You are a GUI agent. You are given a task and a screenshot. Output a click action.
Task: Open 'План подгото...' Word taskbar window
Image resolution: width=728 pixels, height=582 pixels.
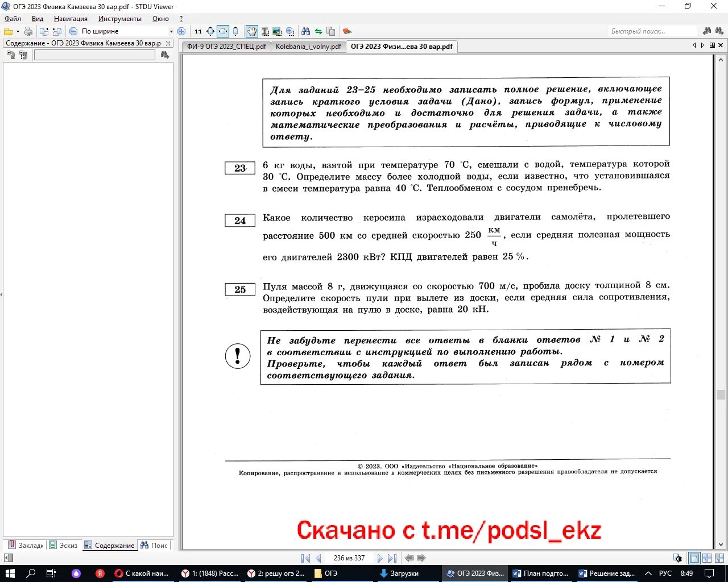click(x=541, y=573)
